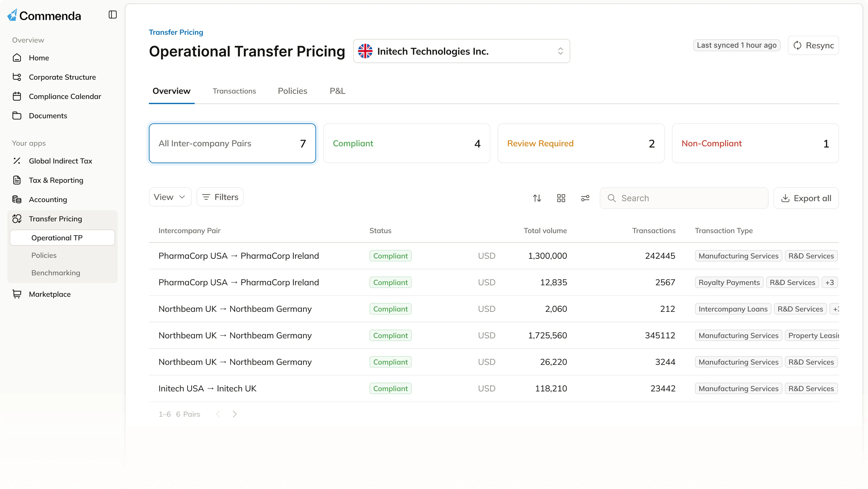Switch to grid view icon

click(x=561, y=198)
